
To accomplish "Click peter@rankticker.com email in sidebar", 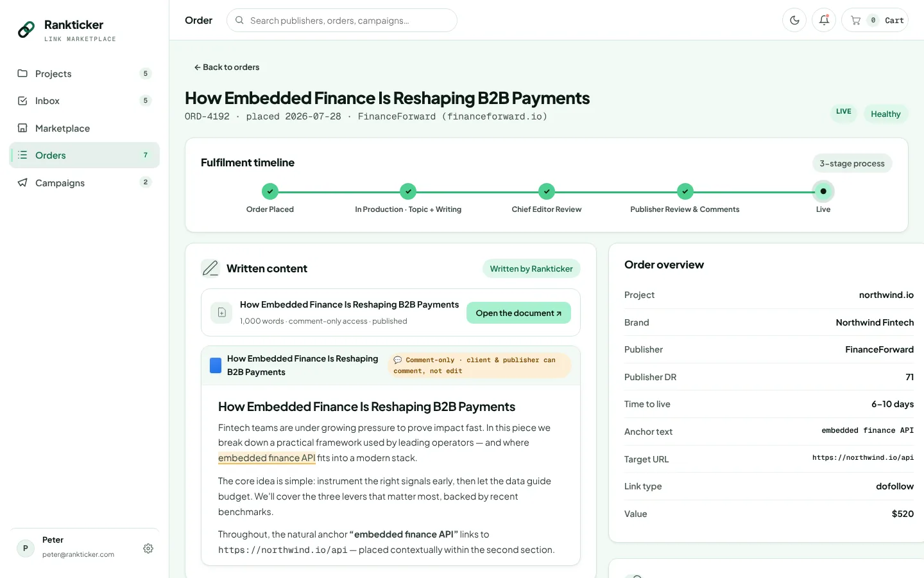I will (78, 555).
